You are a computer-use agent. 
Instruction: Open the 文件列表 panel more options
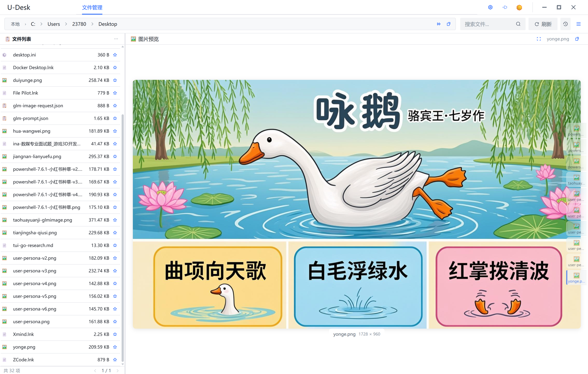[116, 39]
